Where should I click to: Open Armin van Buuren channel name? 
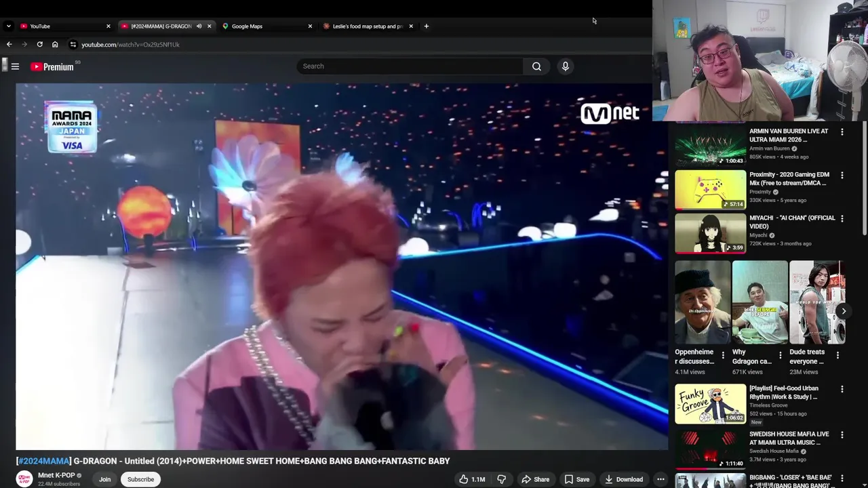[x=770, y=148]
